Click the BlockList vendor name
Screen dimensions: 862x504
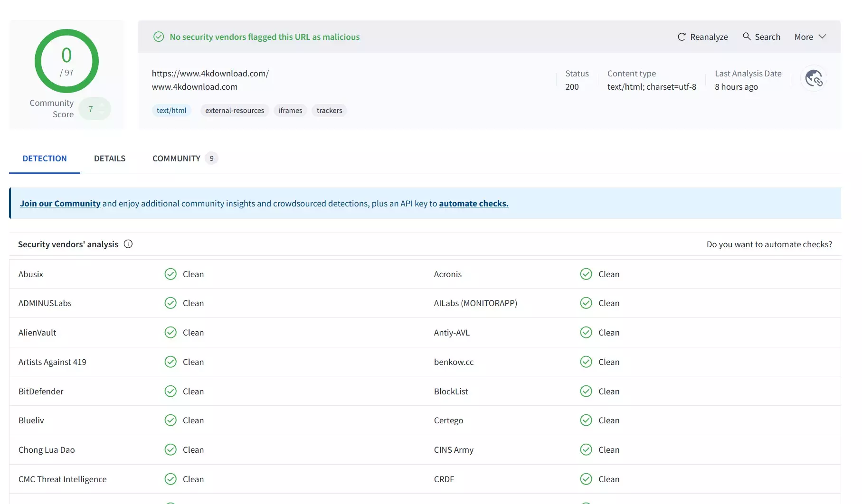click(451, 391)
